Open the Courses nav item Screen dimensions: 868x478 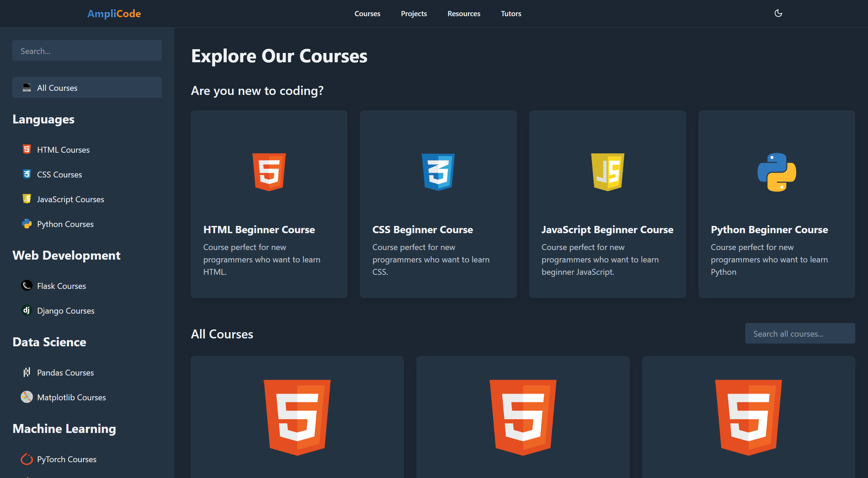[x=367, y=14]
